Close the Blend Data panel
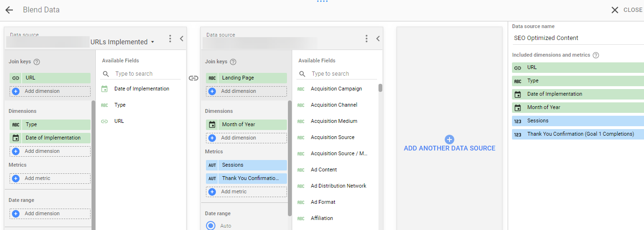644x230 pixels. click(x=627, y=10)
